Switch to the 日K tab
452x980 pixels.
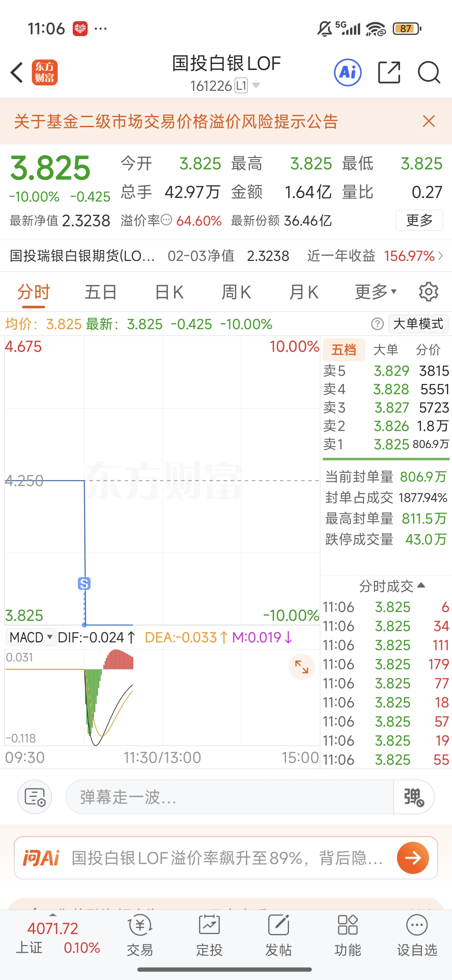tap(169, 292)
